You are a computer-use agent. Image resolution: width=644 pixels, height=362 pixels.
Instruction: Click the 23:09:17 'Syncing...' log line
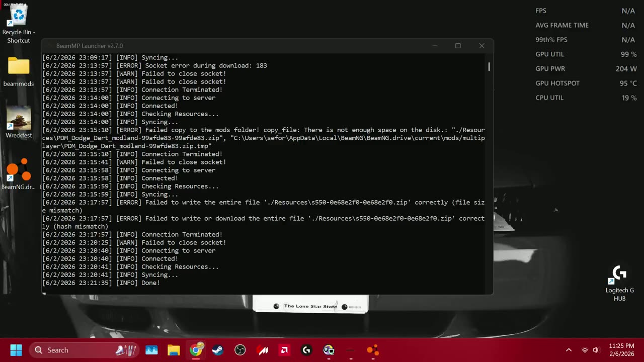[110, 57]
